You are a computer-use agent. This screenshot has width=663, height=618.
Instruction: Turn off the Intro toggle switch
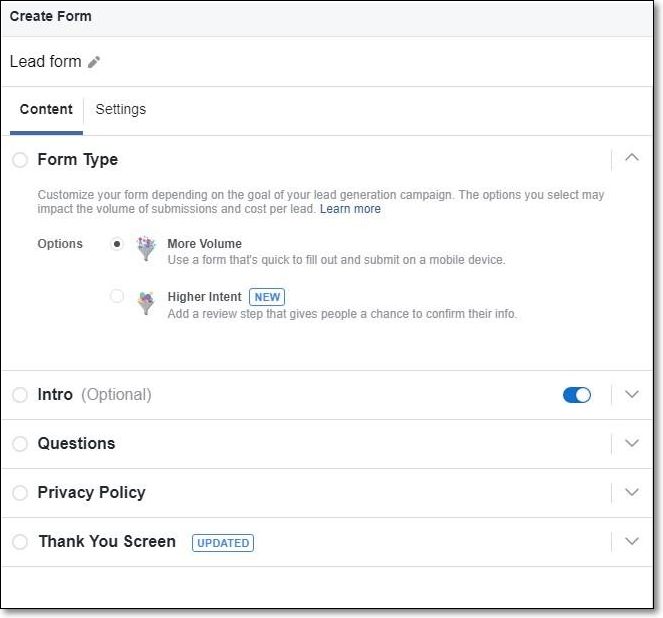click(577, 395)
